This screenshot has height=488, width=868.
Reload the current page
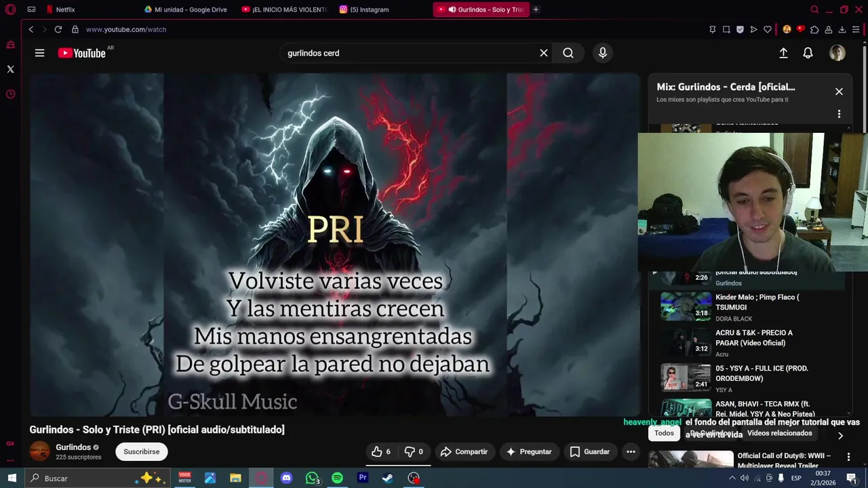click(x=58, y=29)
